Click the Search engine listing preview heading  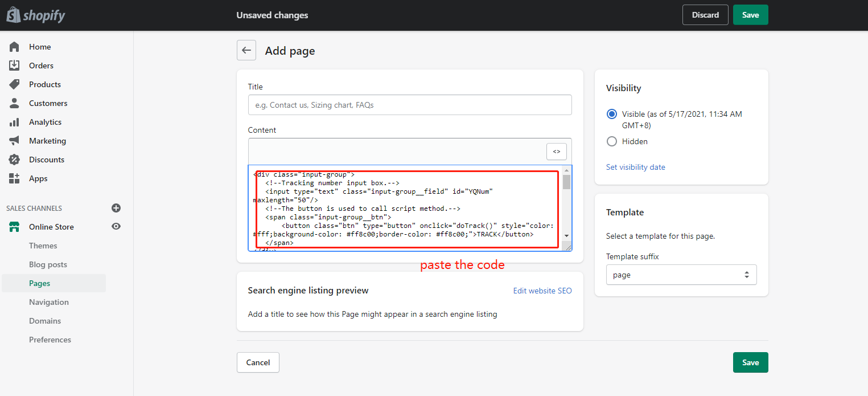[308, 291]
